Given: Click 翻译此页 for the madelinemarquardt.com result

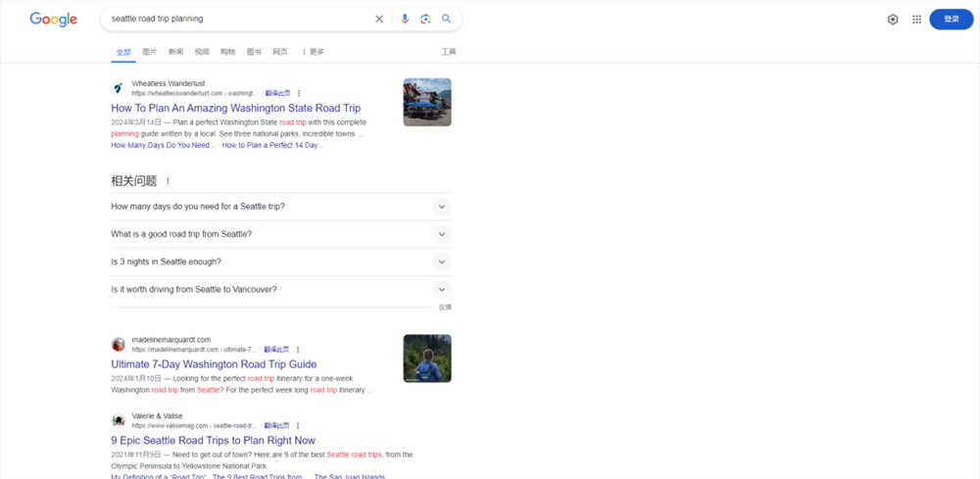Looking at the screenshot, I should 276,349.
